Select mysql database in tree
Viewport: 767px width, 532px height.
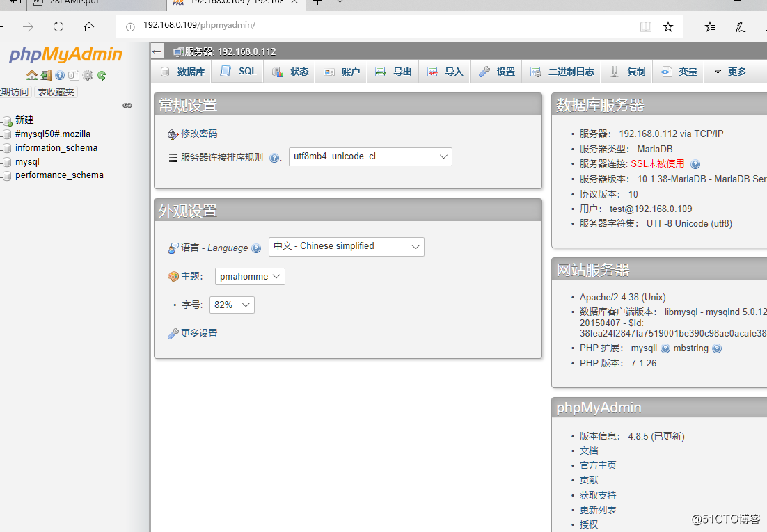coord(27,162)
